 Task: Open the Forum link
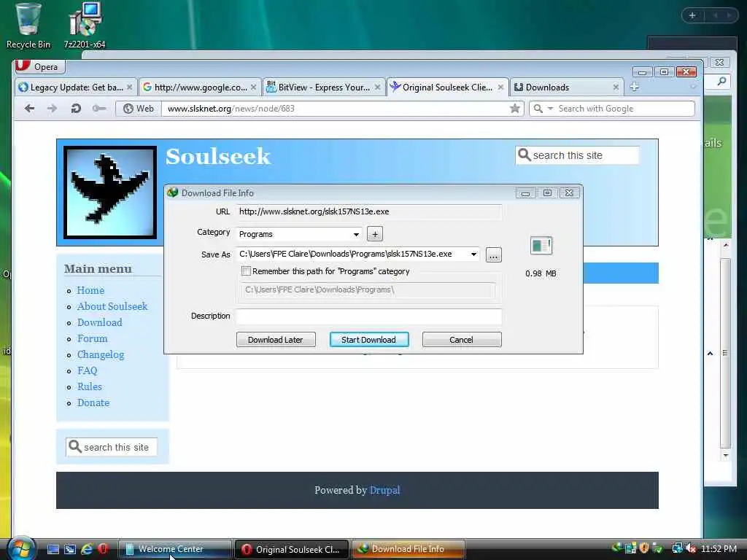(93, 338)
